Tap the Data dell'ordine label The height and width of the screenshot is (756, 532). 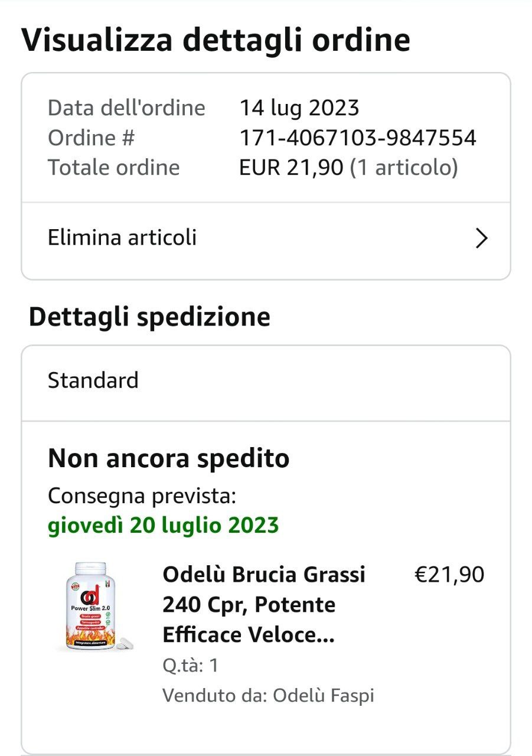[x=126, y=108]
